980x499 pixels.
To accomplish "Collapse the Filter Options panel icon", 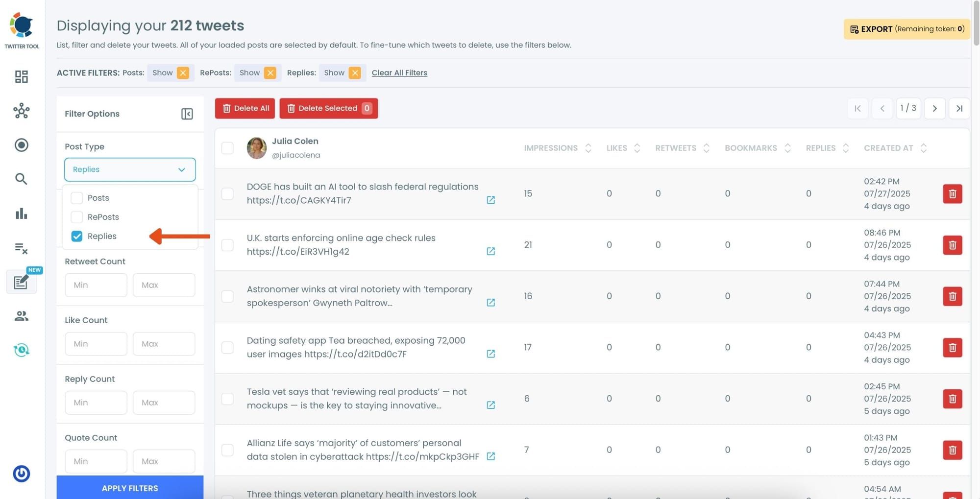I will (187, 114).
